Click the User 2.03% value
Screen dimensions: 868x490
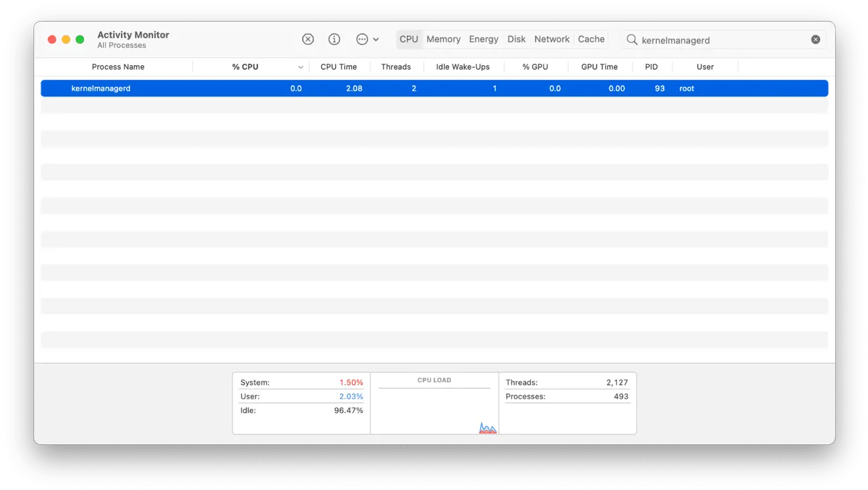pos(351,397)
